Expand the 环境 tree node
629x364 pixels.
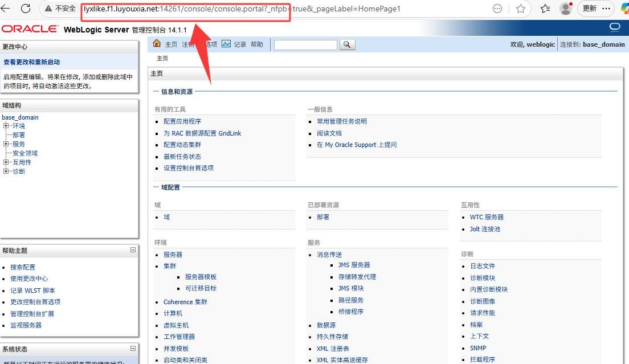coord(6,125)
